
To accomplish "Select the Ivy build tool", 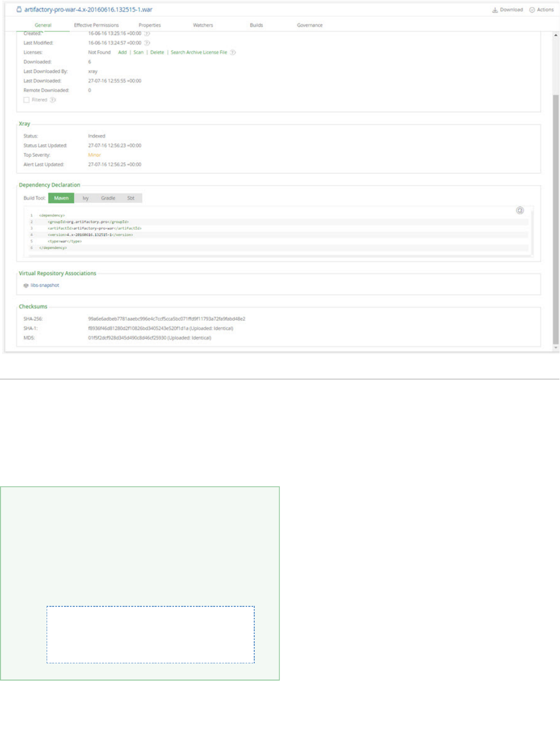I will coord(86,198).
